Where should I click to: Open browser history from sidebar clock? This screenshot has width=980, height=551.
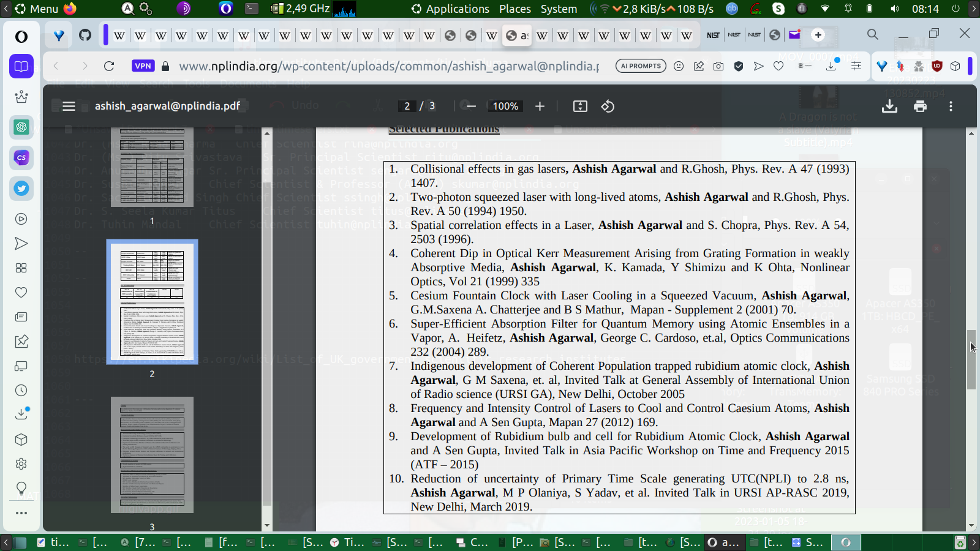(21, 391)
